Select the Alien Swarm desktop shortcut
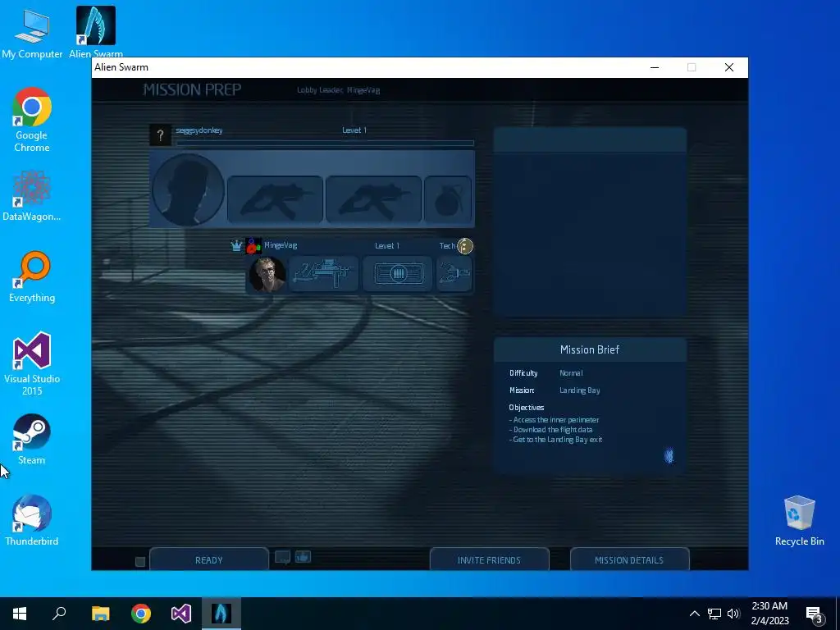This screenshot has height=630, width=840. point(96,32)
